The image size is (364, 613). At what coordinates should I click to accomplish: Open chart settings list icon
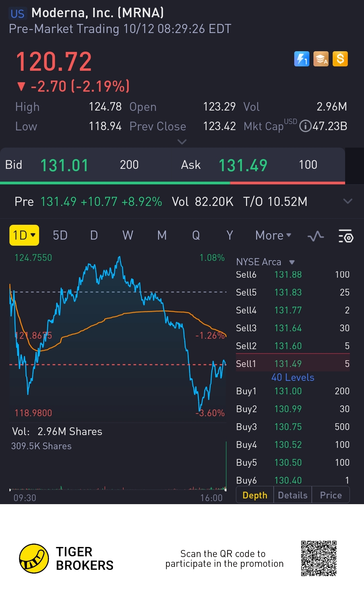345,236
